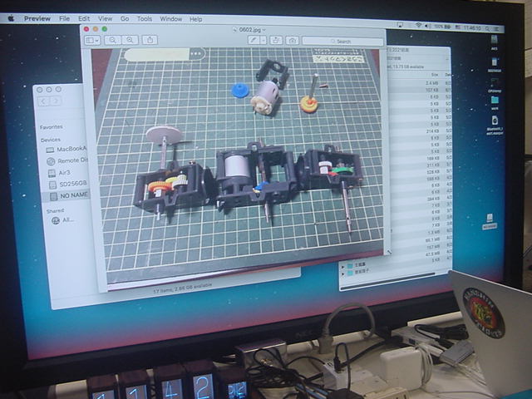The height and width of the screenshot is (399, 532).
Task: Select MacBookA device in Finder sidebar
Action: click(66, 150)
